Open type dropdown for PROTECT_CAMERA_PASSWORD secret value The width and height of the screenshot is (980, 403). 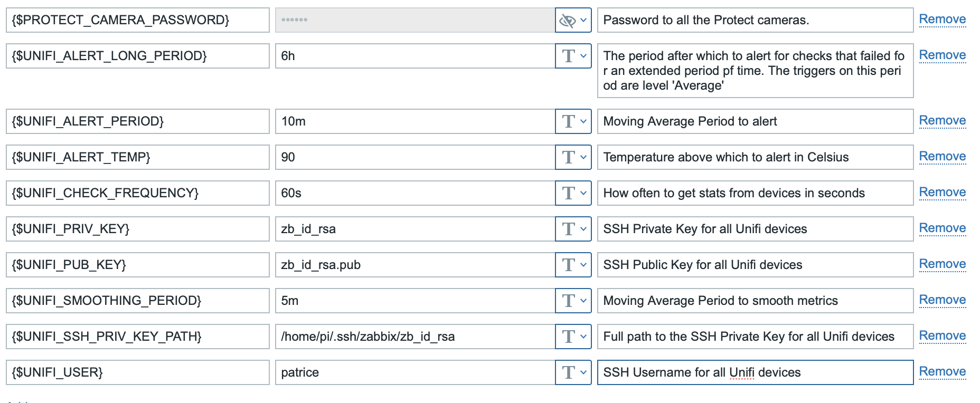(573, 20)
